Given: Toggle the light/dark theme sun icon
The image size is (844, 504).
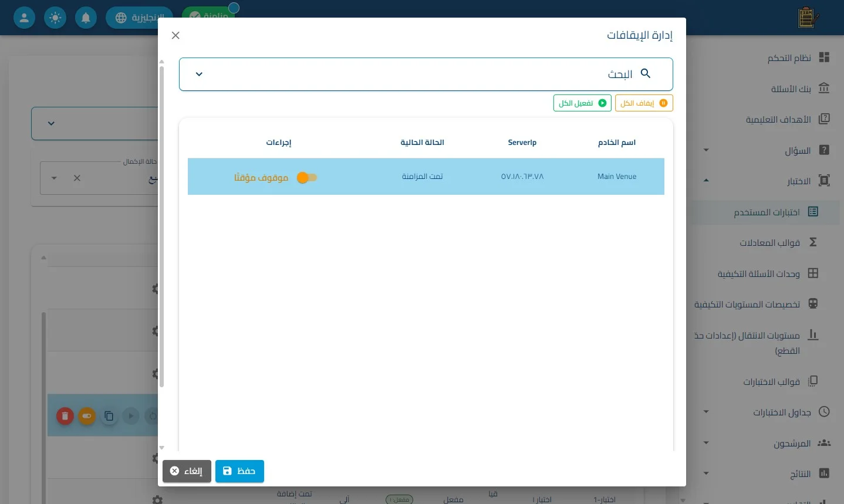Looking at the screenshot, I should 55,18.
